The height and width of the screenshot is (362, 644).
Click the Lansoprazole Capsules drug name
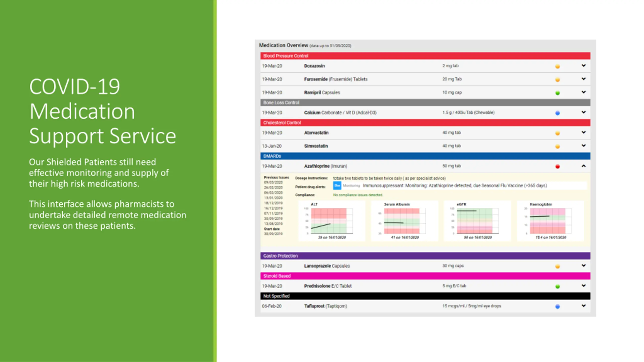point(327,266)
